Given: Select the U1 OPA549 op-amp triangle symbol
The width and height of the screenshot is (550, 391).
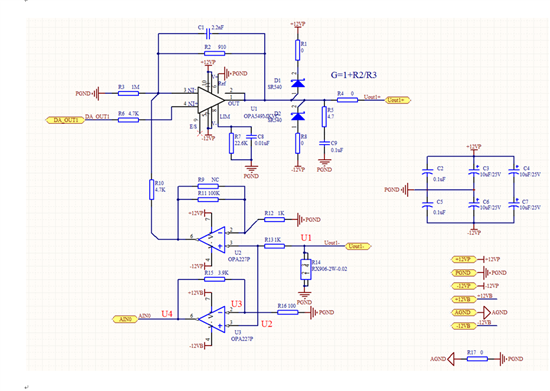Looking at the screenshot, I should click(x=210, y=100).
